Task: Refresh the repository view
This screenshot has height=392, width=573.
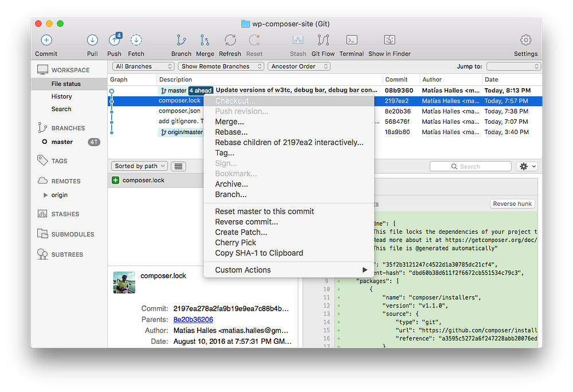Action: pos(230,40)
